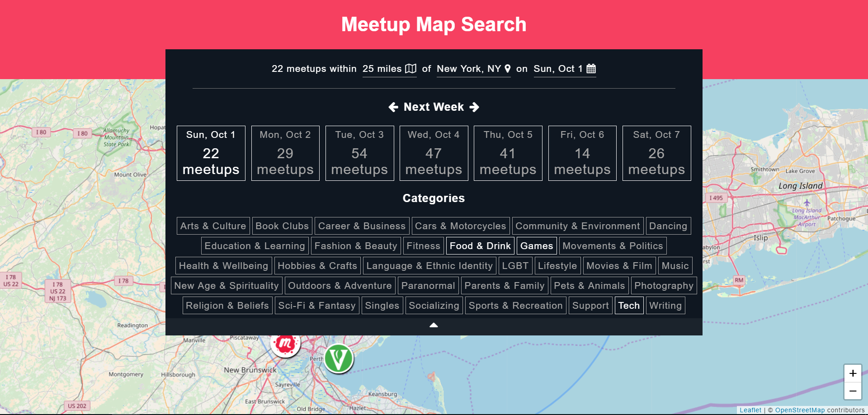This screenshot has height=415, width=868.
Task: Toggle the New Age & Spirituality category
Action: (x=226, y=286)
